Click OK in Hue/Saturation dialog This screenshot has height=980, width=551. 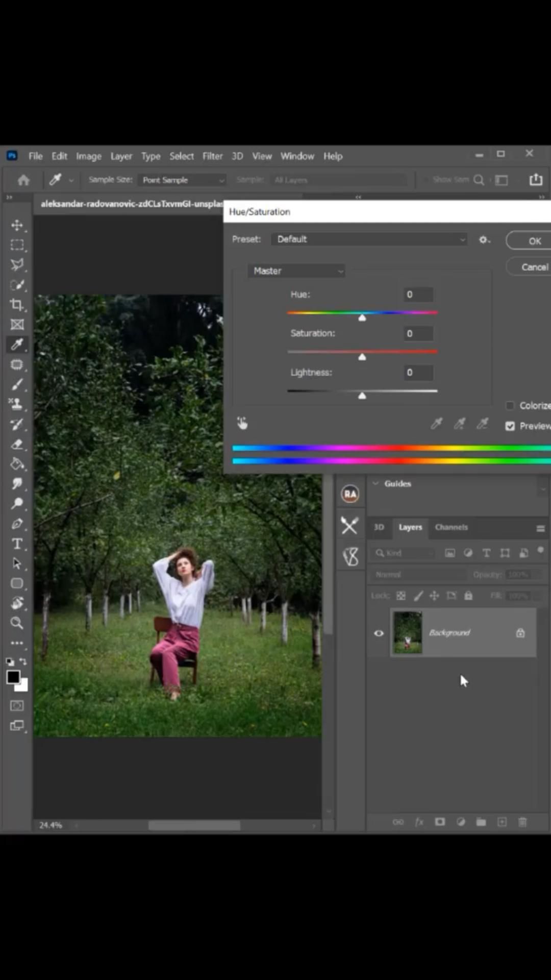click(x=529, y=240)
